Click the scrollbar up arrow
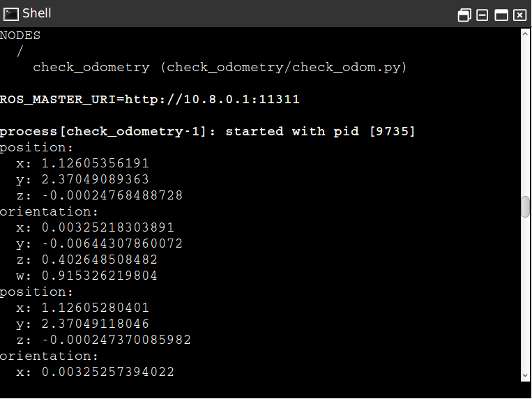532x399 pixels. (x=525, y=33)
